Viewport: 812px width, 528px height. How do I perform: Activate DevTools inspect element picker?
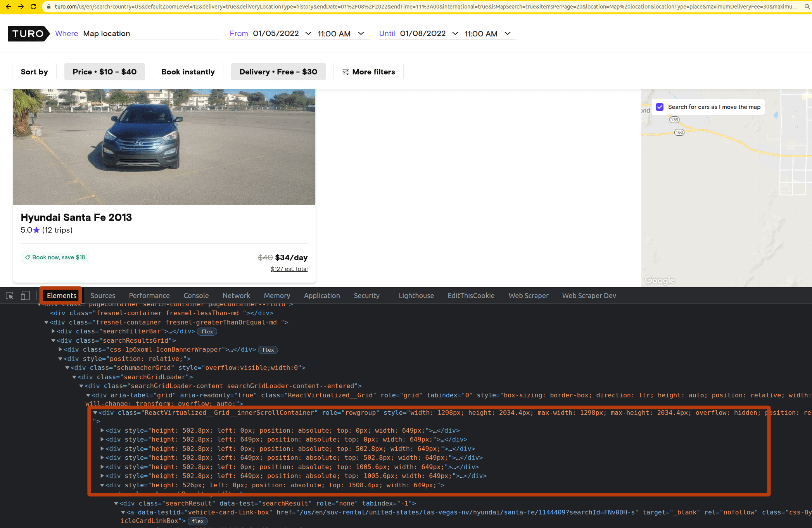click(10, 296)
